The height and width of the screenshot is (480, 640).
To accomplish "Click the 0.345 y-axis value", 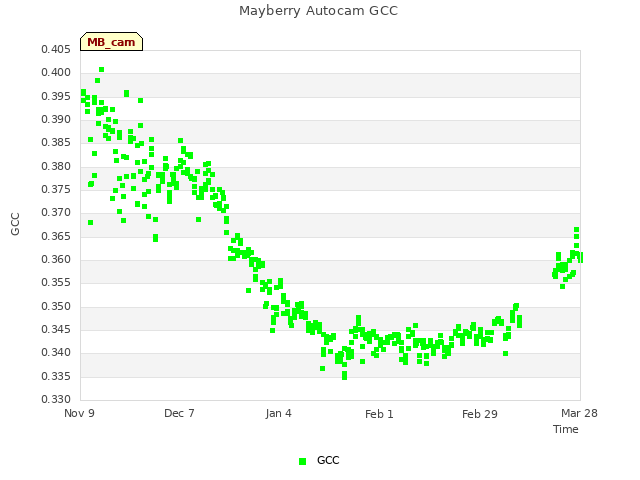I will click(x=56, y=329).
